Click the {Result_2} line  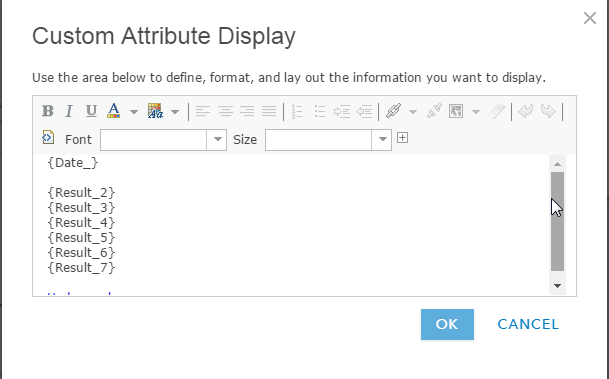(x=81, y=193)
